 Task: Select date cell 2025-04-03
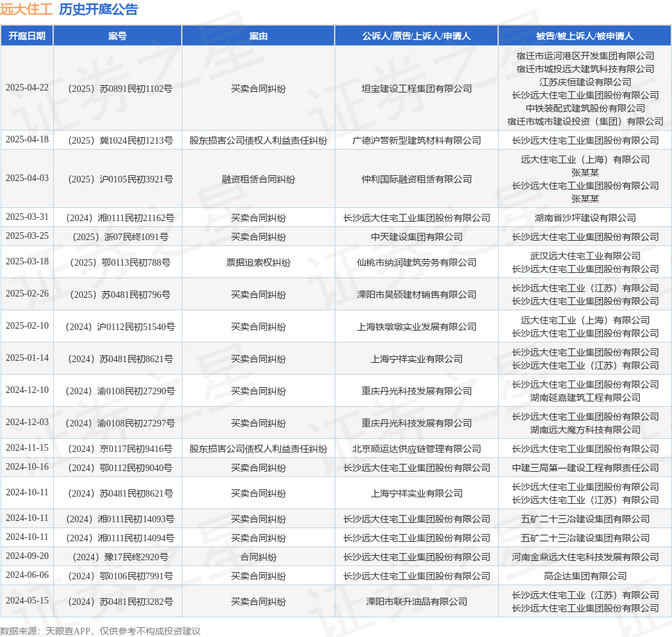coord(27,178)
